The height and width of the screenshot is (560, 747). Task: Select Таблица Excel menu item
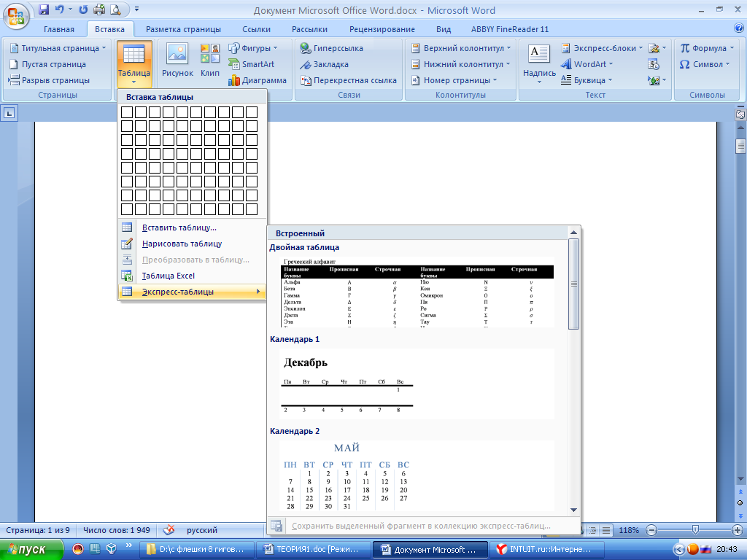click(x=192, y=276)
